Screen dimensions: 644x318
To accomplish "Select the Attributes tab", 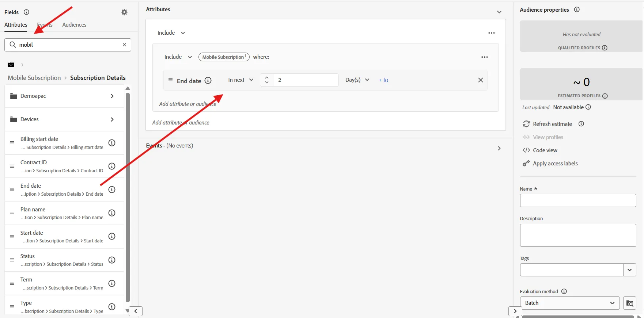I will 16,25.
